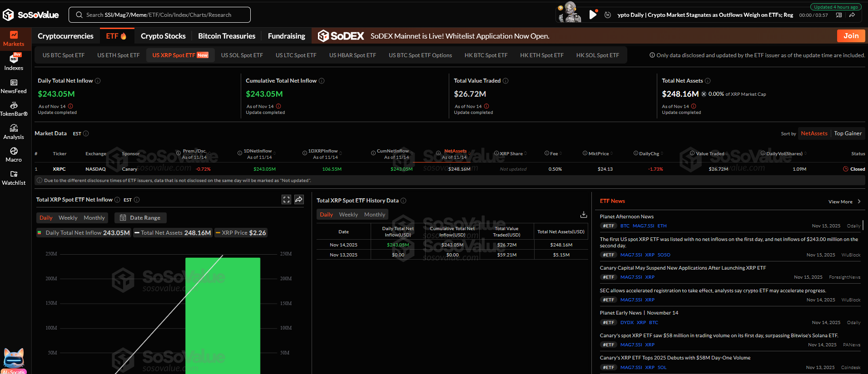Toggle the Total Net Assets chart series
The width and height of the screenshot is (868, 374).
click(x=173, y=233)
